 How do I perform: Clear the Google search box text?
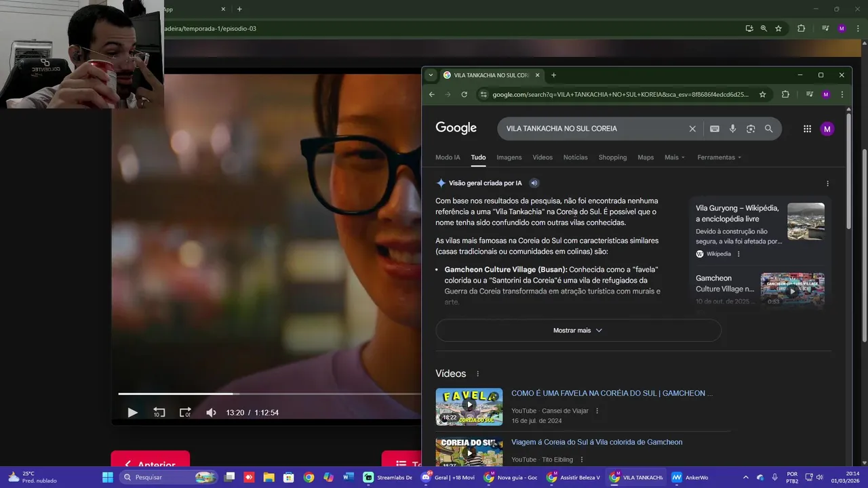pyautogui.click(x=692, y=129)
